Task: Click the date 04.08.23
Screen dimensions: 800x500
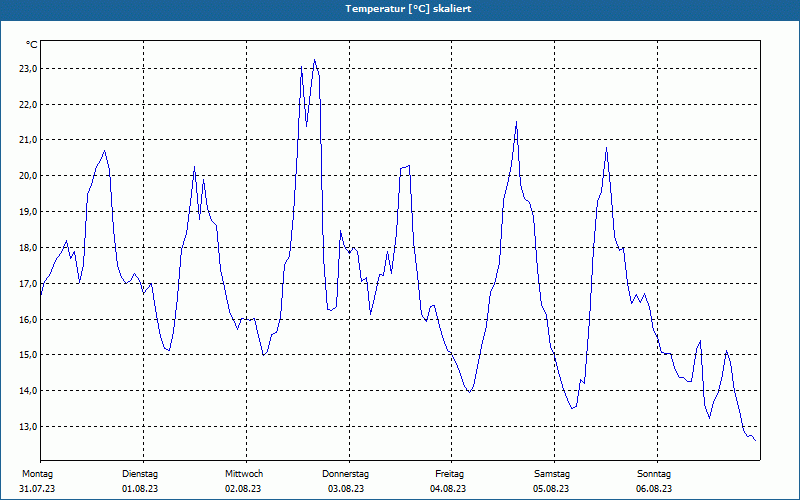Action: 448,489
